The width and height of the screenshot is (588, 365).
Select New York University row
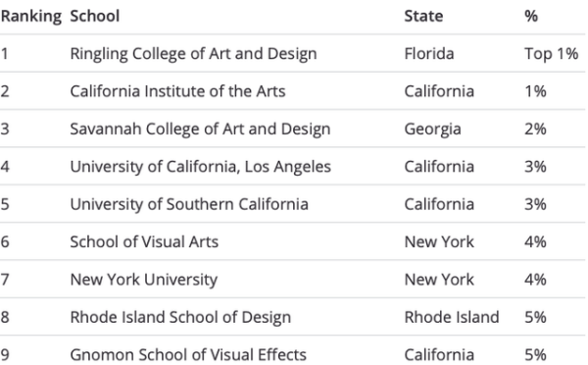[292, 279]
